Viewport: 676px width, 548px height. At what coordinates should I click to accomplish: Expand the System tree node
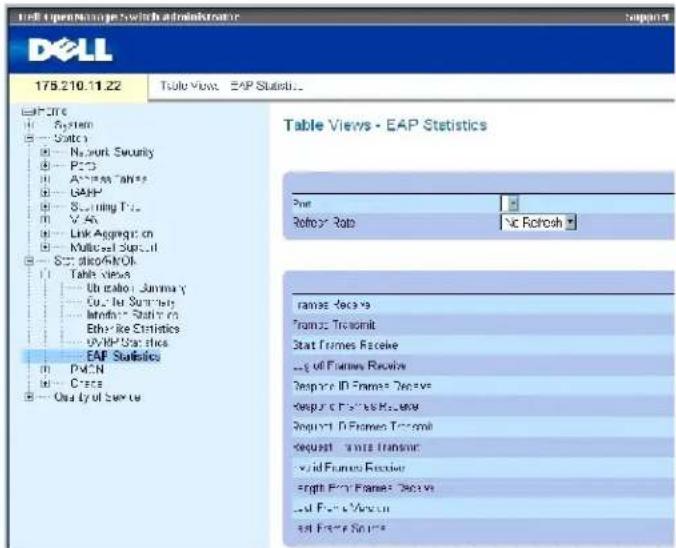(29, 125)
